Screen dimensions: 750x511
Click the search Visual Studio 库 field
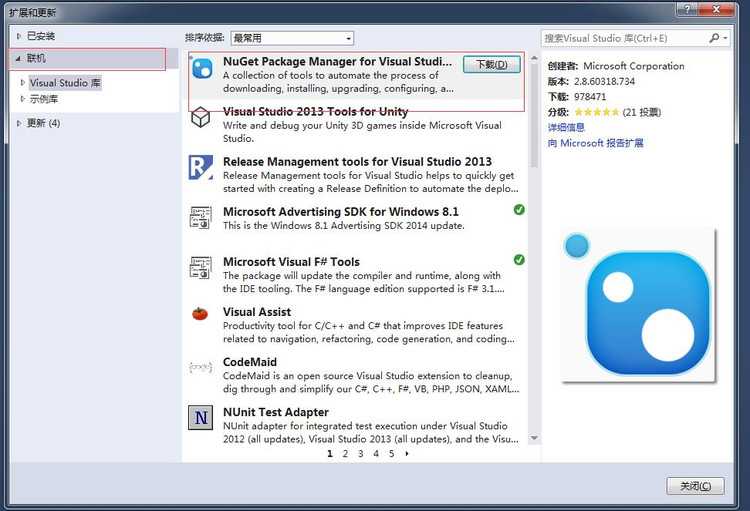click(x=624, y=38)
